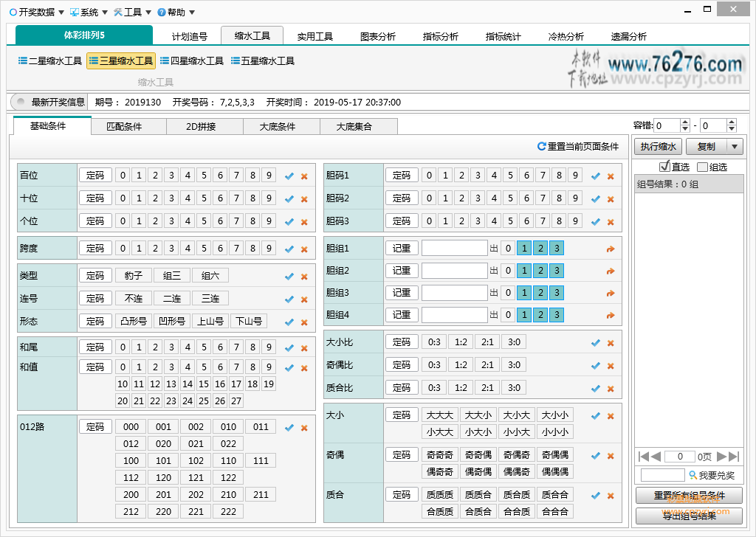Toggle 和值 number 27

coord(236,401)
